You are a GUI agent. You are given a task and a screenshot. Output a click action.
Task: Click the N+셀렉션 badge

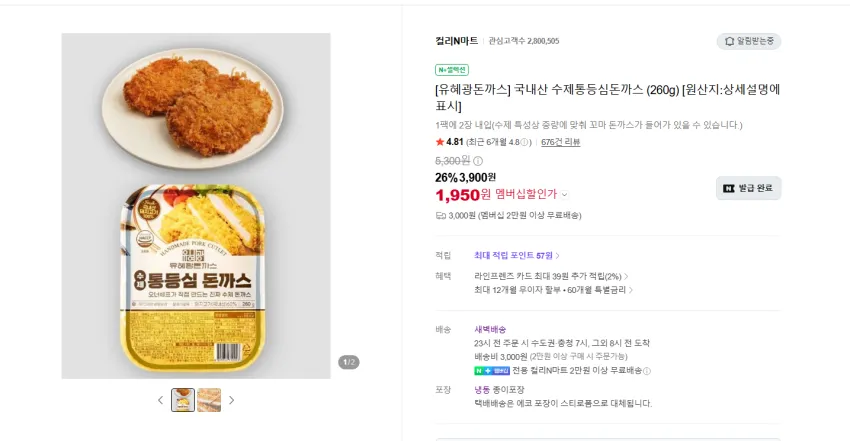click(x=452, y=70)
